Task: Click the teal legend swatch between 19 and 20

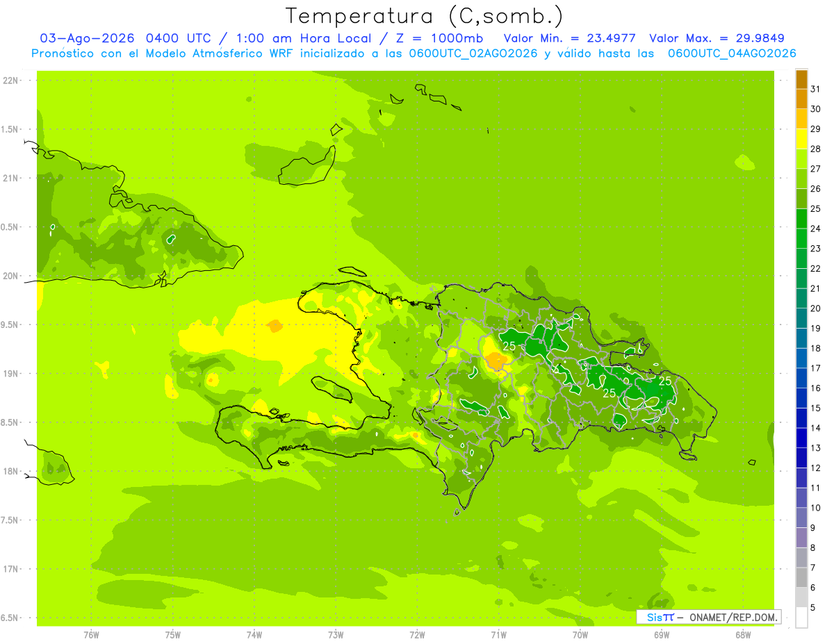Action: [801, 318]
